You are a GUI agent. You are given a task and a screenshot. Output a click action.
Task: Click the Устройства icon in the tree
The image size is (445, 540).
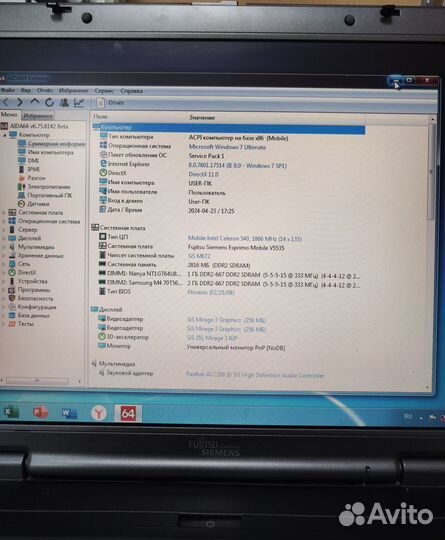pyautogui.click(x=12, y=281)
